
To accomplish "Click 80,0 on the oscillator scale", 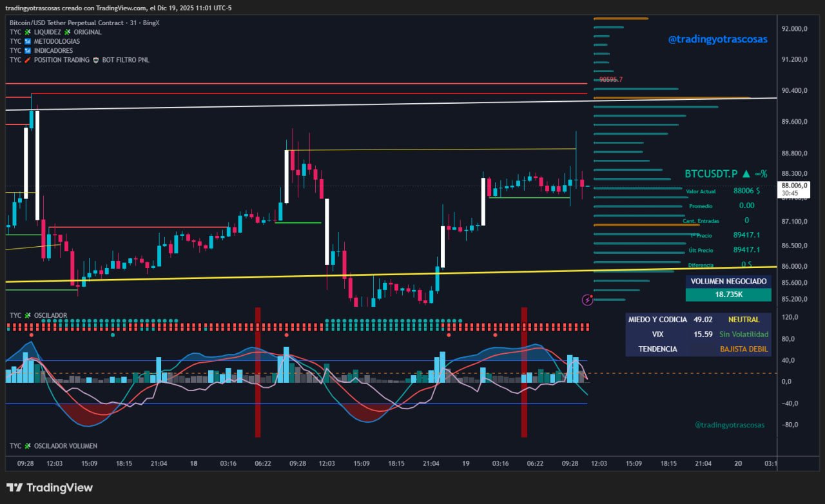I will pyautogui.click(x=790, y=339).
